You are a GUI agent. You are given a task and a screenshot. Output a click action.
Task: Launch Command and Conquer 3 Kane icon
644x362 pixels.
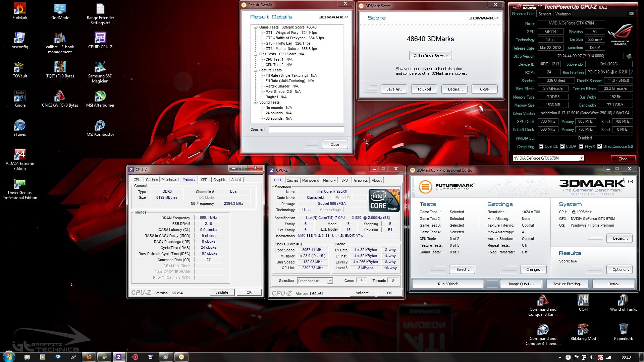(543, 305)
